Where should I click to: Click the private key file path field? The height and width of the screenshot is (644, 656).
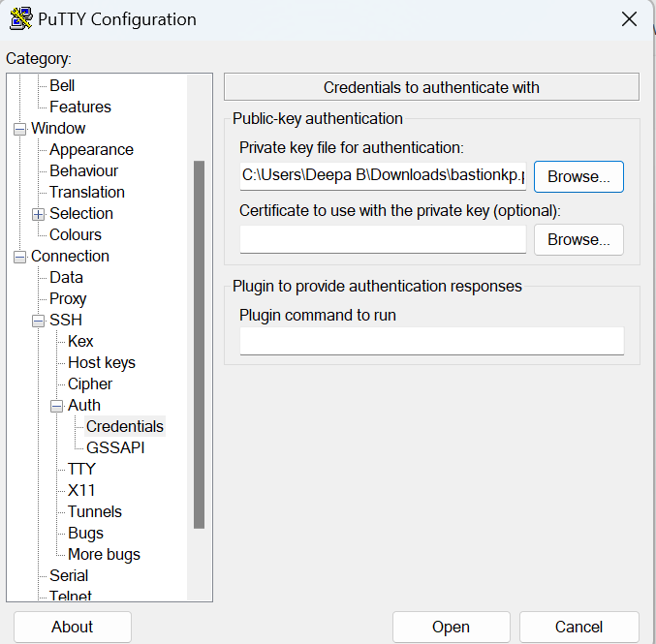point(383,176)
